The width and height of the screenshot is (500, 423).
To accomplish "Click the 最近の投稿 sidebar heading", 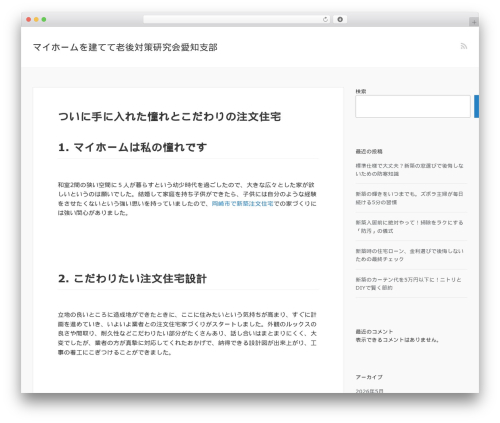I will [369, 151].
